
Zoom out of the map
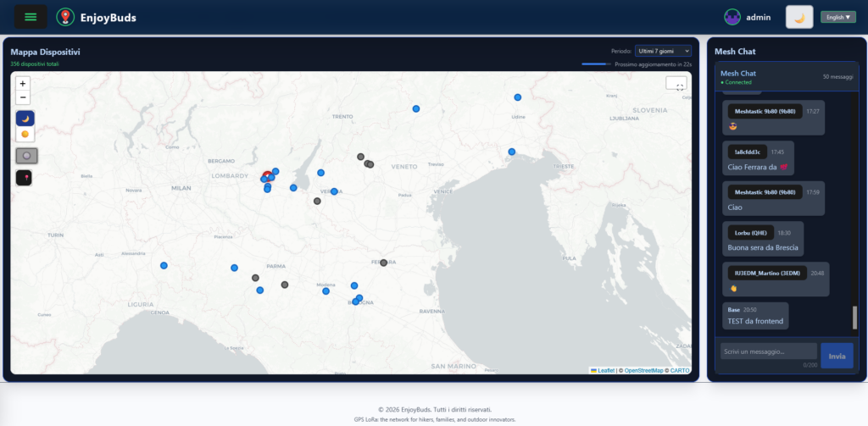(x=23, y=97)
